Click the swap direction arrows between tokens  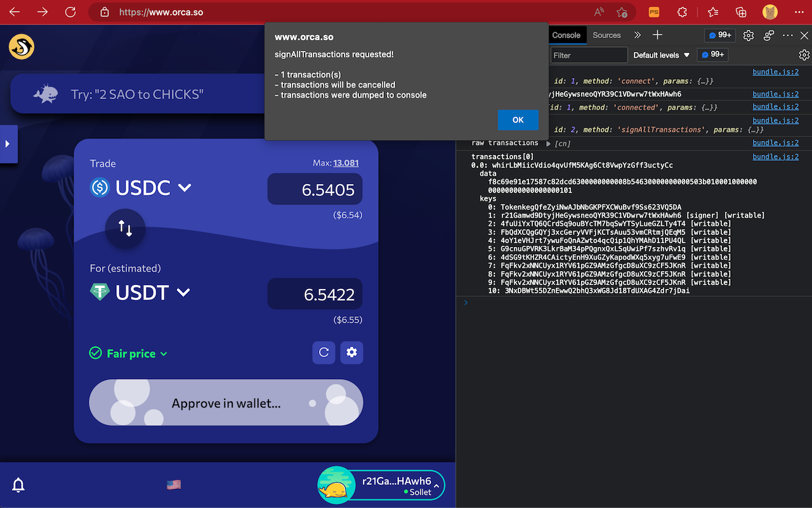(125, 229)
